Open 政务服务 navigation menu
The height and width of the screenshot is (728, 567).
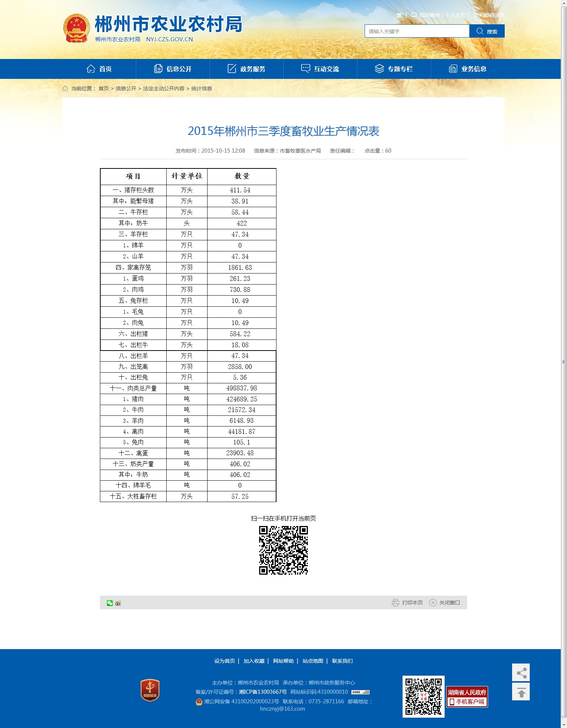[x=246, y=69]
